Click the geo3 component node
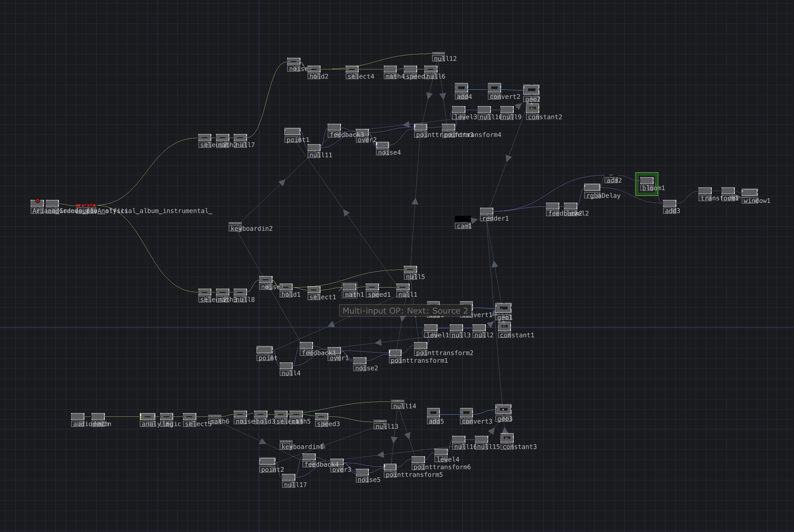Viewport: 794px width, 532px height. click(503, 409)
